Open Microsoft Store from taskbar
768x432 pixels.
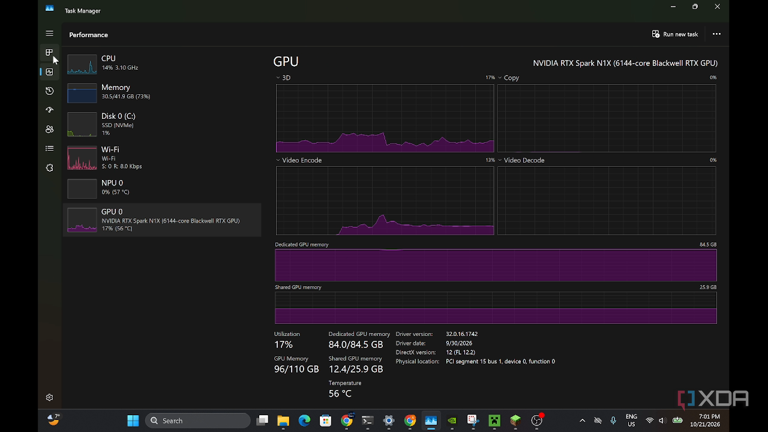(325, 421)
